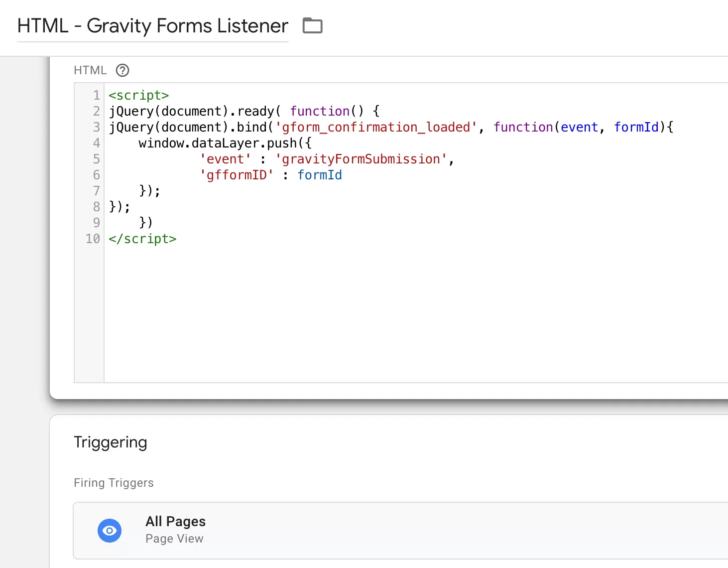Click the function keyword on line 2
Image resolution: width=728 pixels, height=568 pixels.
(320, 111)
